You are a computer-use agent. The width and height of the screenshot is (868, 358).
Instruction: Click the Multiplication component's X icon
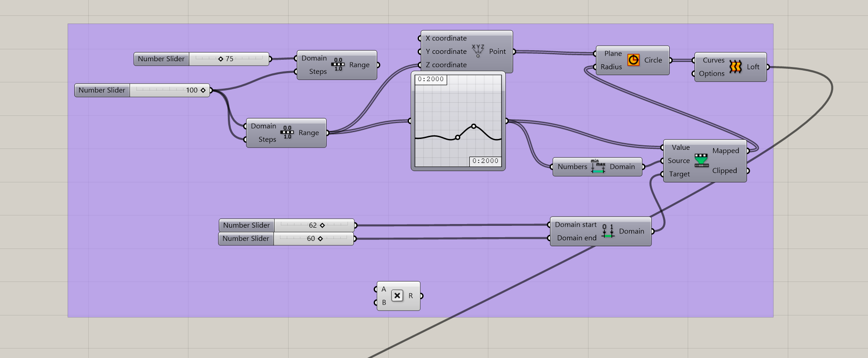pyautogui.click(x=397, y=296)
